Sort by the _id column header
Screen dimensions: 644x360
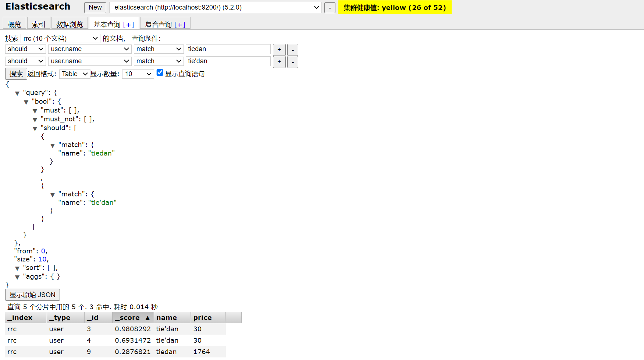(98, 317)
